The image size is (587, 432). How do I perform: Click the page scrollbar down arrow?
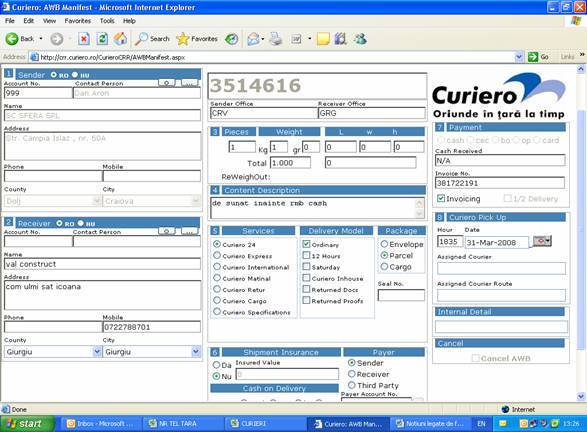tap(581, 396)
